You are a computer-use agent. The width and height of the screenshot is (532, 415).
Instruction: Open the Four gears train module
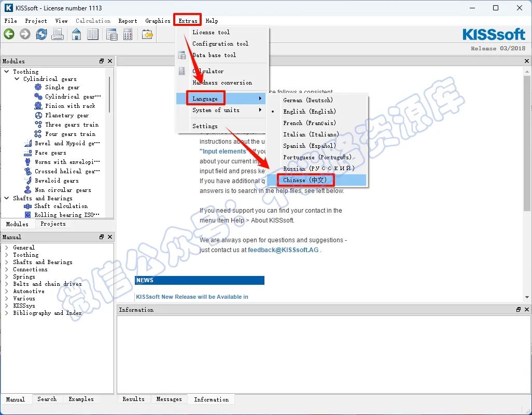click(65, 134)
